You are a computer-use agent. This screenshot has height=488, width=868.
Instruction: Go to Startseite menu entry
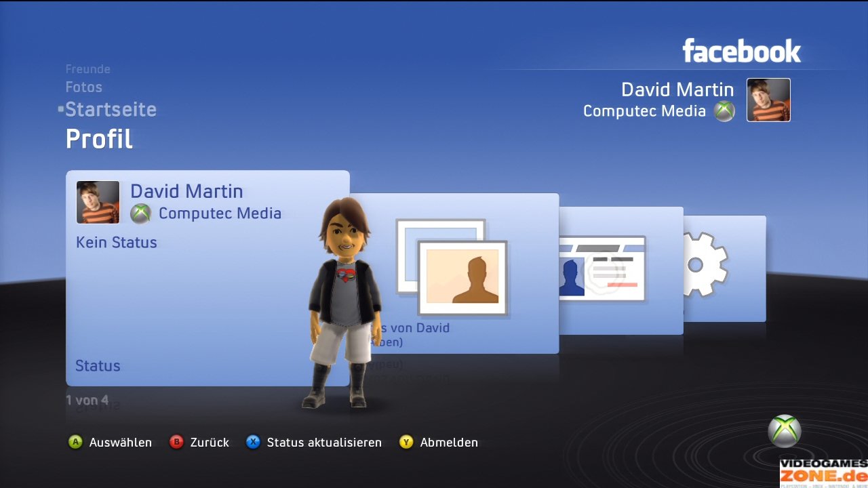[x=111, y=110]
